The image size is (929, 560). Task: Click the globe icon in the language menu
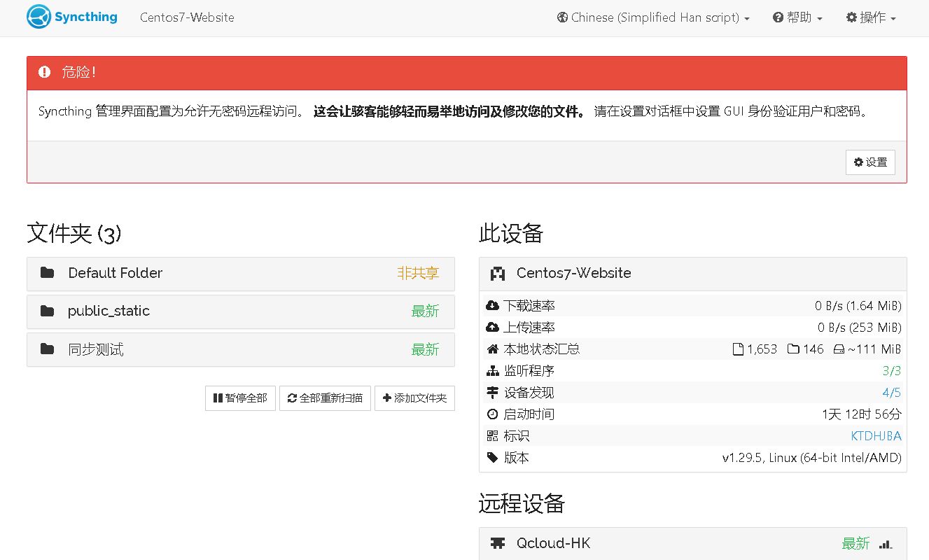coord(562,17)
